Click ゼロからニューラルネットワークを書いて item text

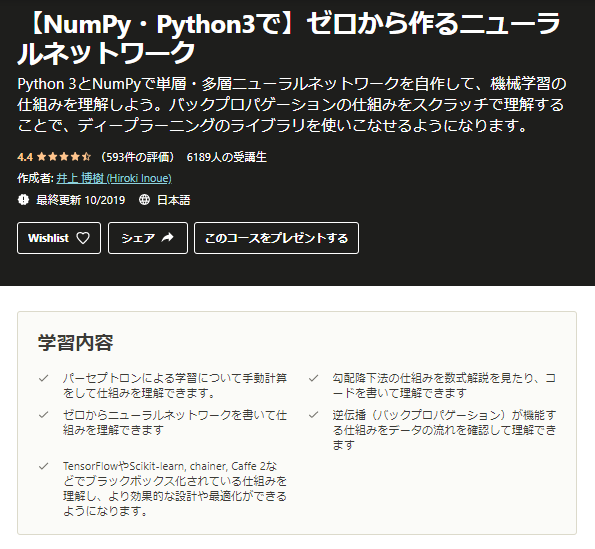pyautogui.click(x=175, y=422)
